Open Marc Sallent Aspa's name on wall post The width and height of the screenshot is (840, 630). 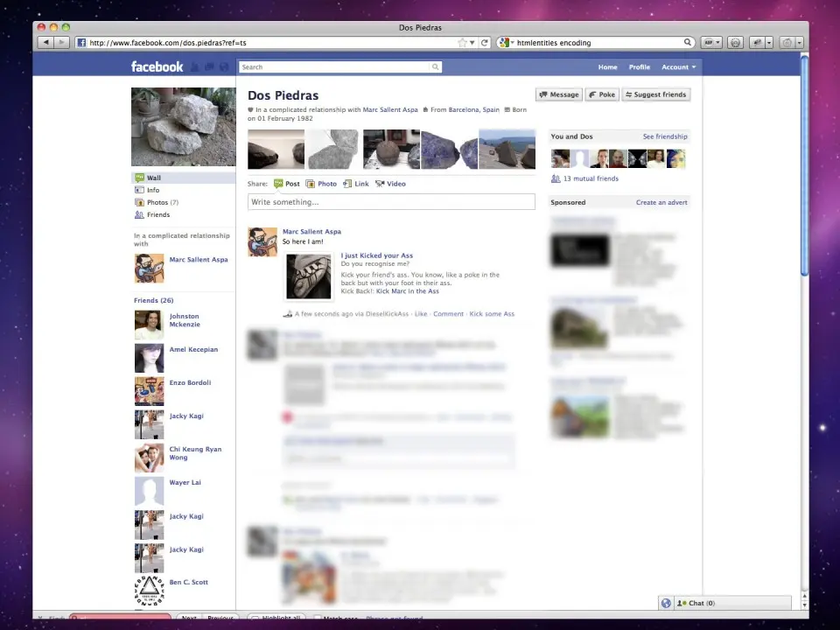(x=311, y=231)
